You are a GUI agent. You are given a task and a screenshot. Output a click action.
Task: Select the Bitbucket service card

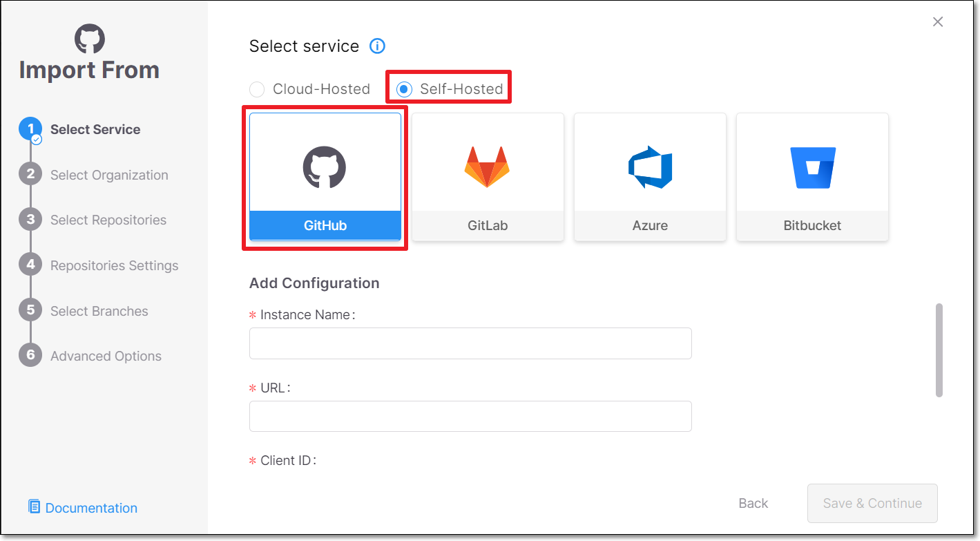(x=812, y=177)
